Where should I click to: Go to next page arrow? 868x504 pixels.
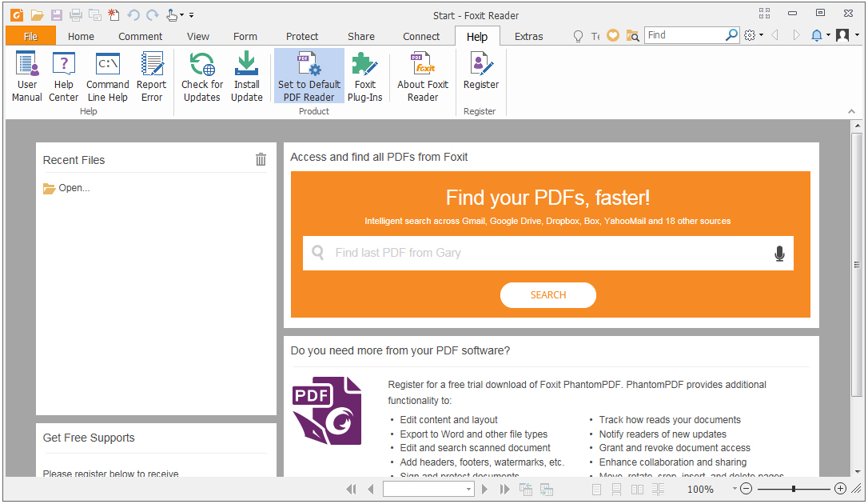pos(485,489)
